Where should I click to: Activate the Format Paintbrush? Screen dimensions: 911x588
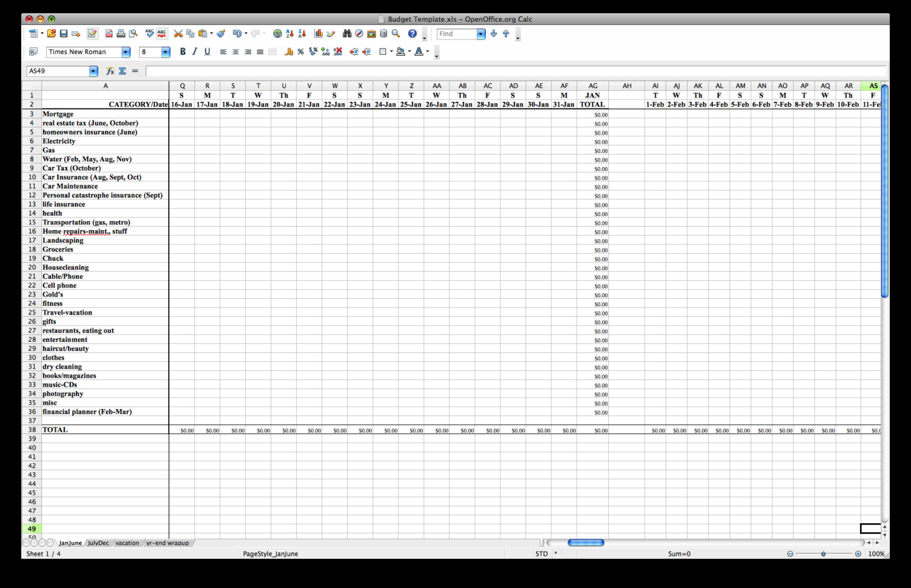click(x=226, y=33)
